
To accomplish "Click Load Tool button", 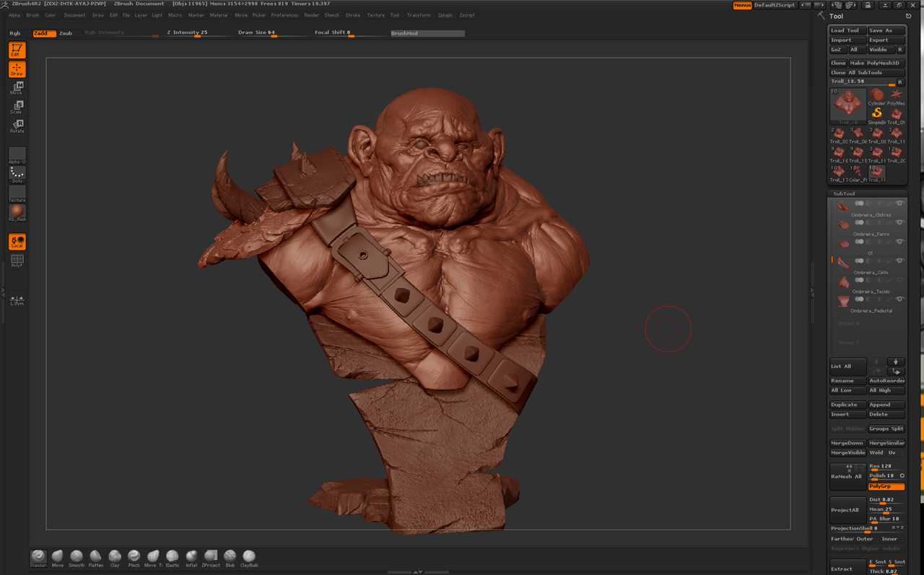I will tap(847, 30).
